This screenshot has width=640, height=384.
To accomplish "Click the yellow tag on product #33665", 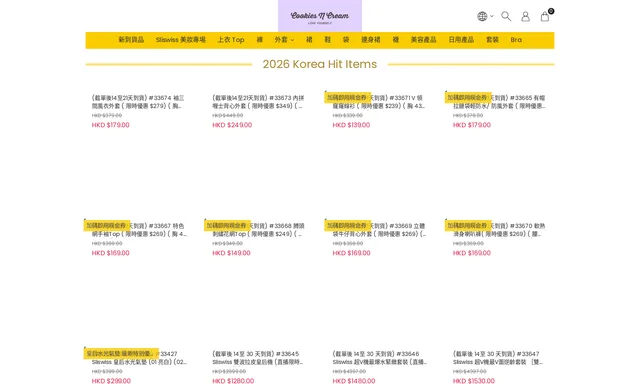I will pyautogui.click(x=468, y=98).
